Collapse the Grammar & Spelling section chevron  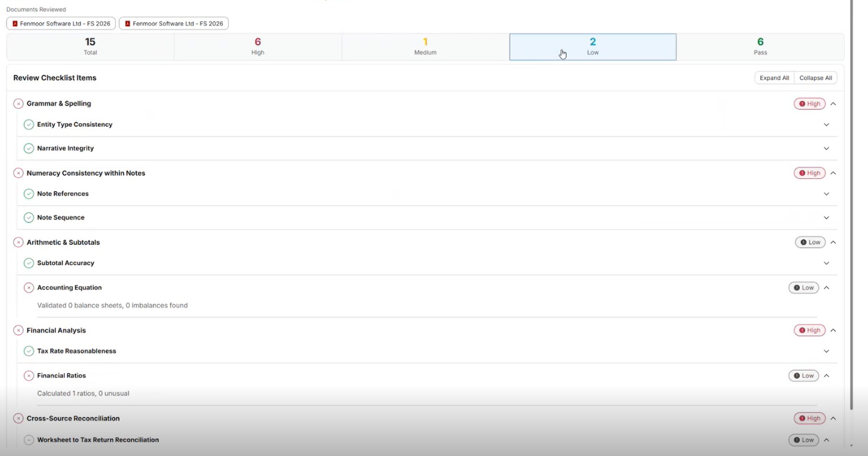[x=833, y=104]
